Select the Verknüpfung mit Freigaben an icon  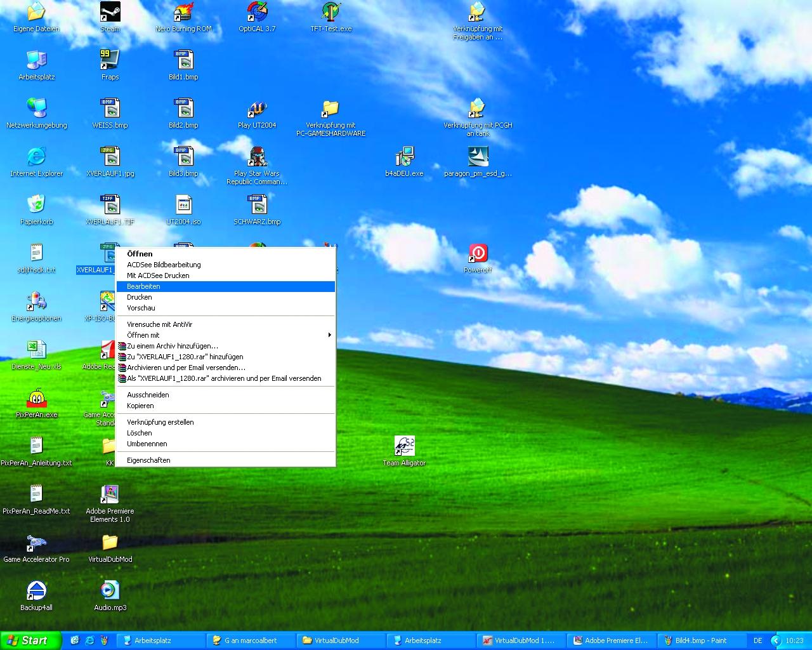[x=478, y=12]
